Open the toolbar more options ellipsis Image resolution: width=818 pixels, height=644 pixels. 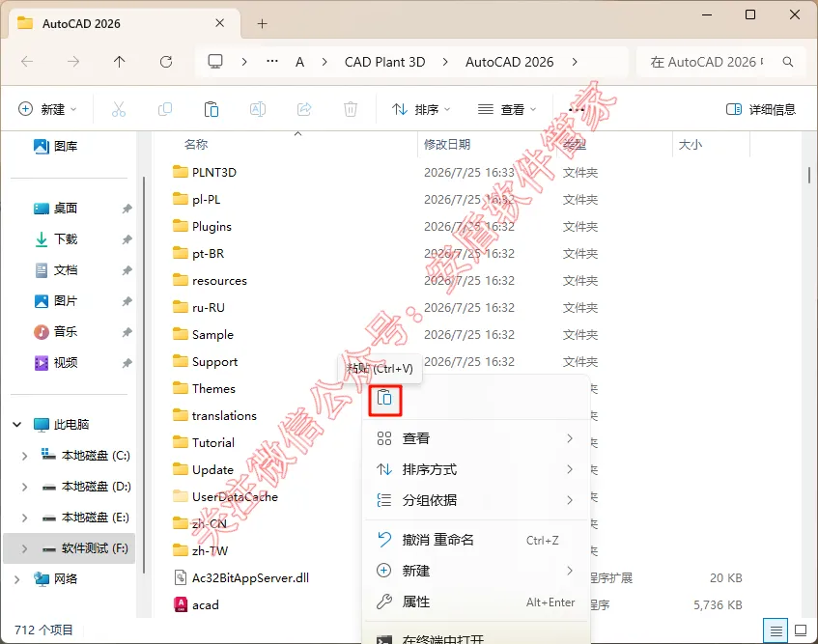point(576,109)
